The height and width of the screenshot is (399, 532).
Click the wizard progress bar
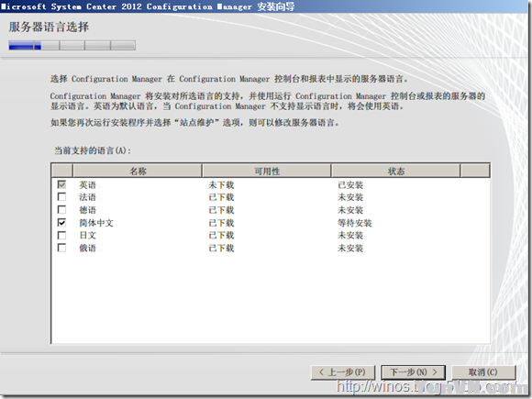tap(72, 45)
